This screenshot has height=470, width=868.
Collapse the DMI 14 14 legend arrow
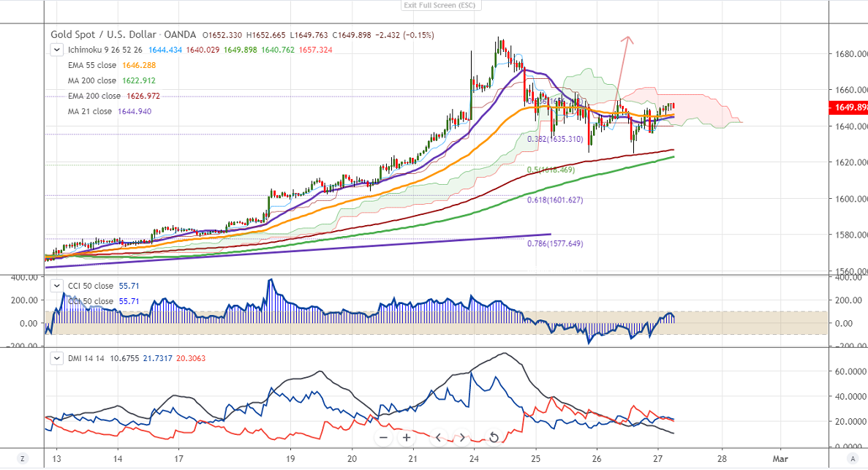click(56, 358)
